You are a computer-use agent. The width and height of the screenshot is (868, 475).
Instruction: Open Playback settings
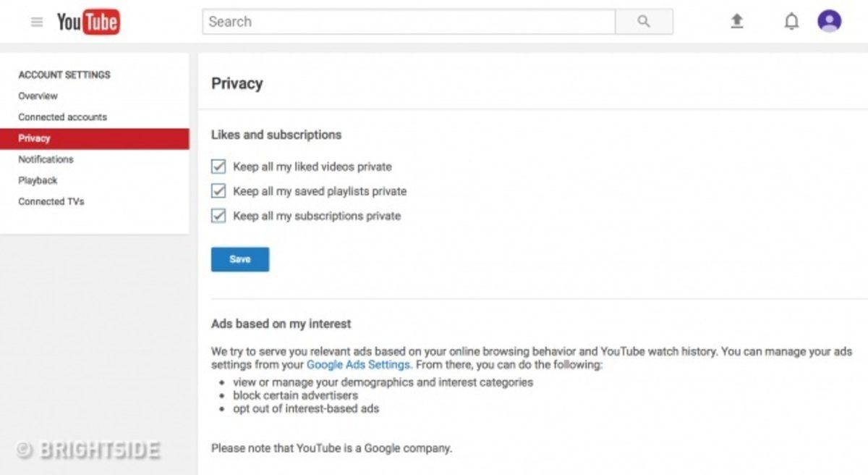[37, 180]
